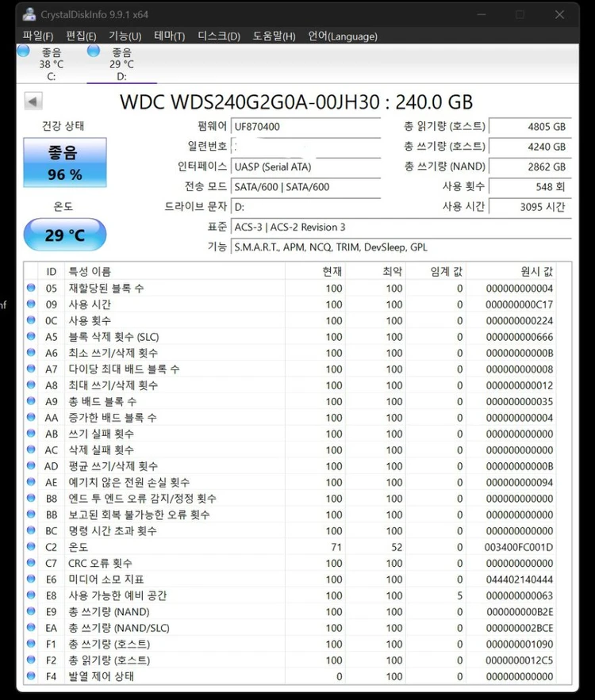Screen dimensions: 595x700
Task: Click the ID column header
Action: [52, 271]
